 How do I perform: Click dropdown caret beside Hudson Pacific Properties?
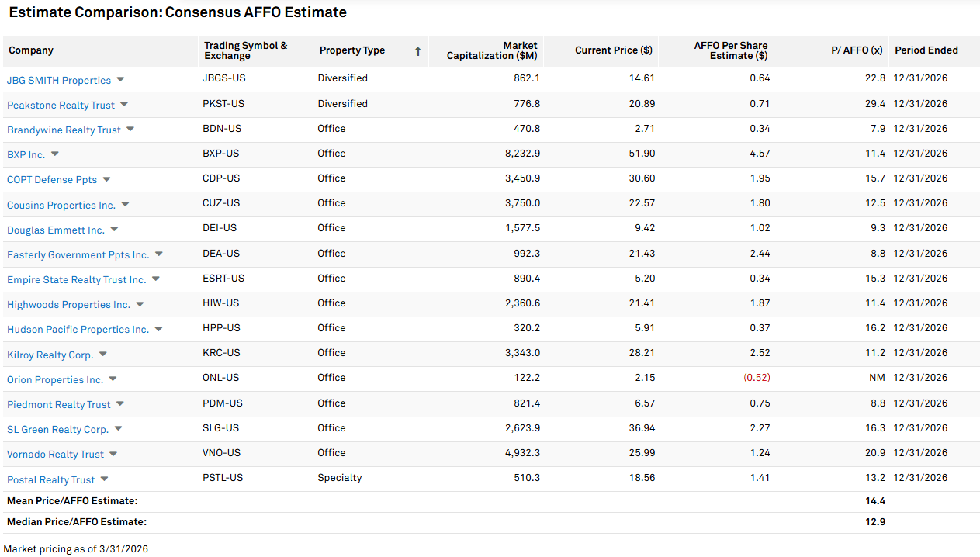158,329
